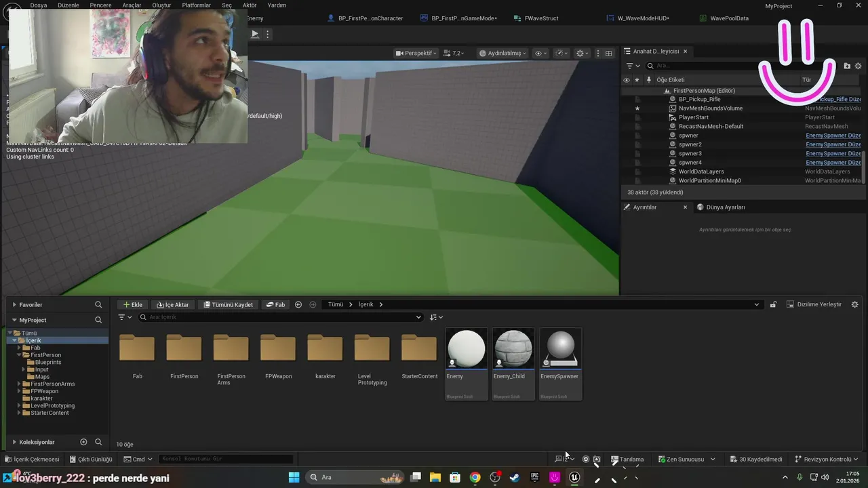Expand the Favoriler section

click(x=14, y=305)
